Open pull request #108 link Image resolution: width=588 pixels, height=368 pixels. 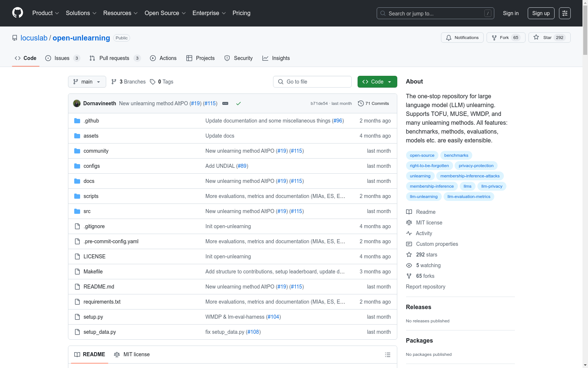tap(253, 332)
